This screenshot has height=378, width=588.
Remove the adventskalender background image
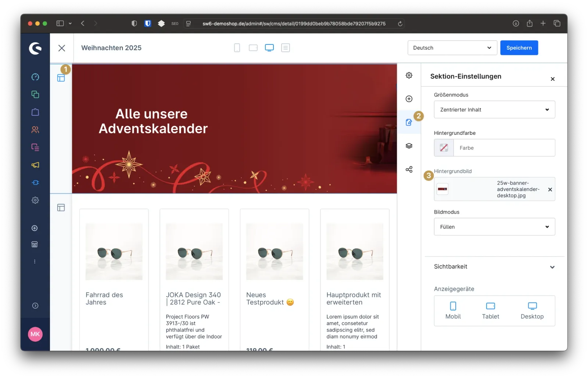[550, 189]
